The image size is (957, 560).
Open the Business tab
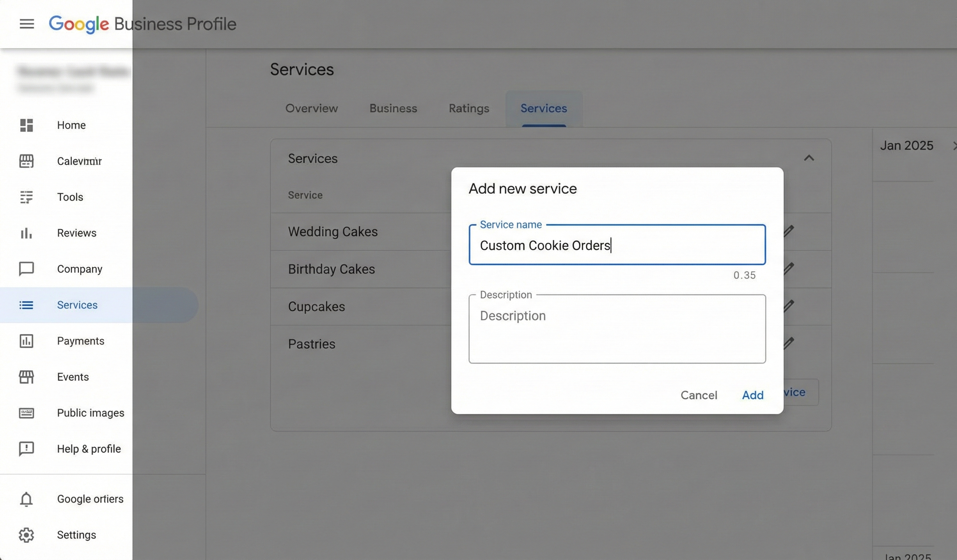click(x=393, y=109)
